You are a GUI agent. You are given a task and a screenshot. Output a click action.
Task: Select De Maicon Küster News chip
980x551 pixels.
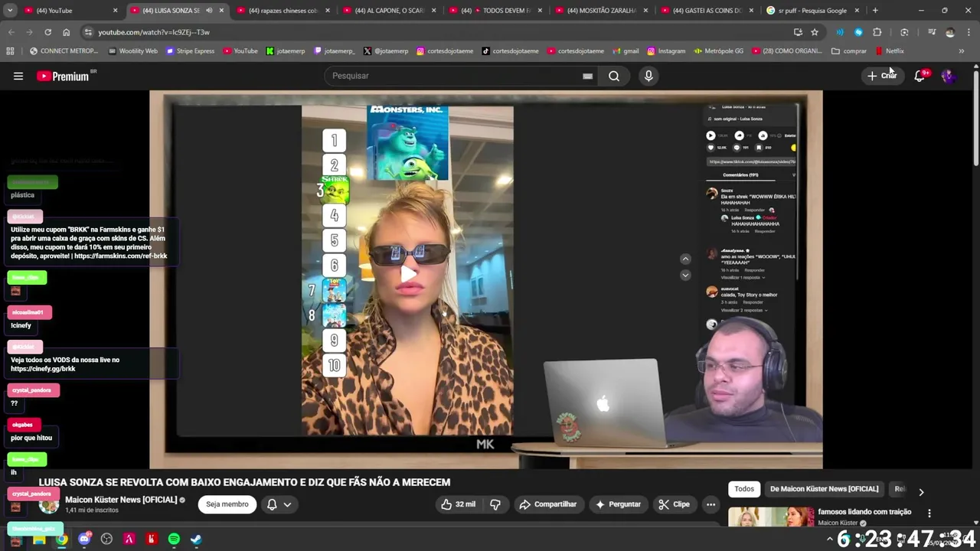click(x=824, y=489)
